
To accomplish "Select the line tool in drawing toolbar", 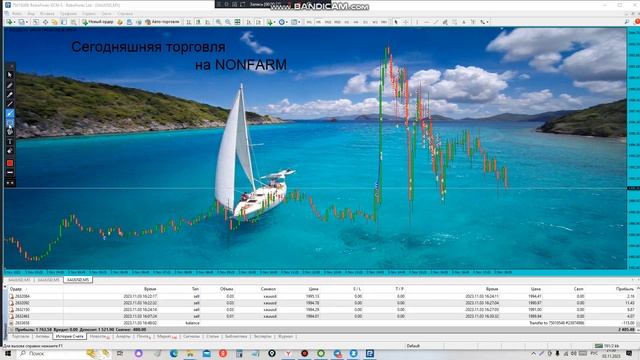I will point(10,104).
